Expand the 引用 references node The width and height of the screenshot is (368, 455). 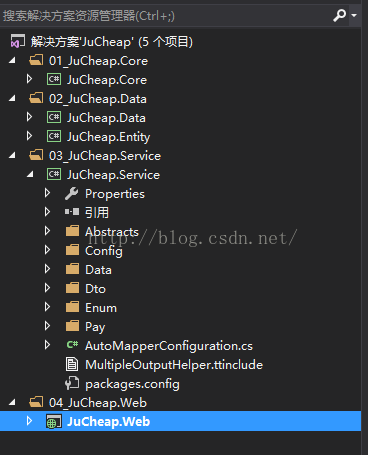coord(47,212)
